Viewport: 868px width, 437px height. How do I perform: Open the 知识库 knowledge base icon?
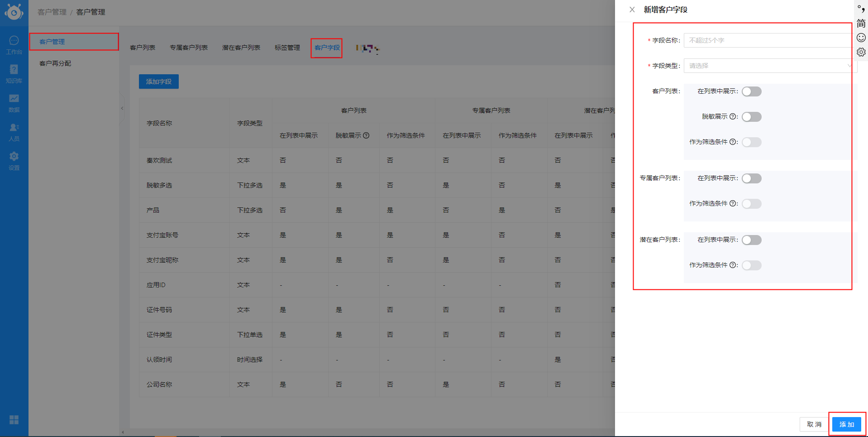(14, 72)
